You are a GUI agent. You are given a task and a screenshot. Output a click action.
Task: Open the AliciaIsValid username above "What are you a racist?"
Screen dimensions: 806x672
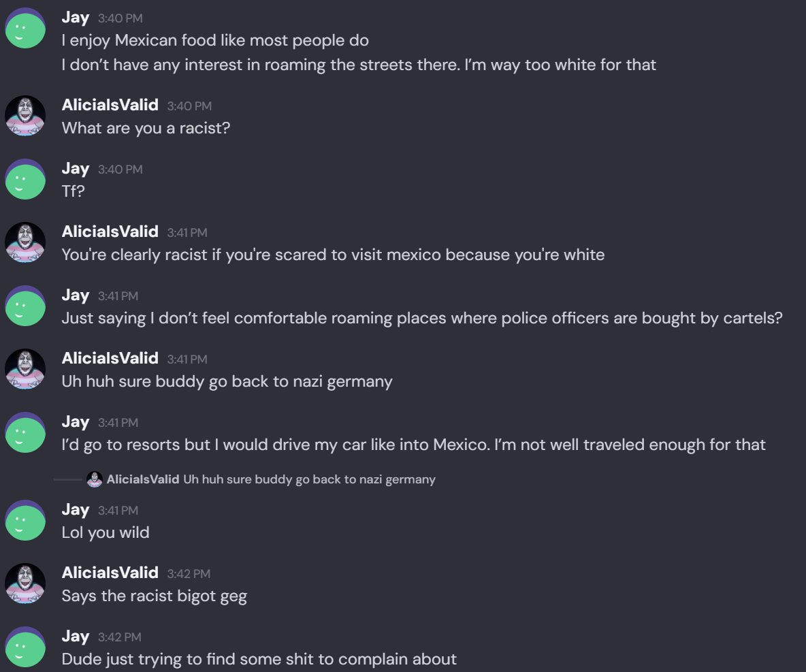(110, 105)
